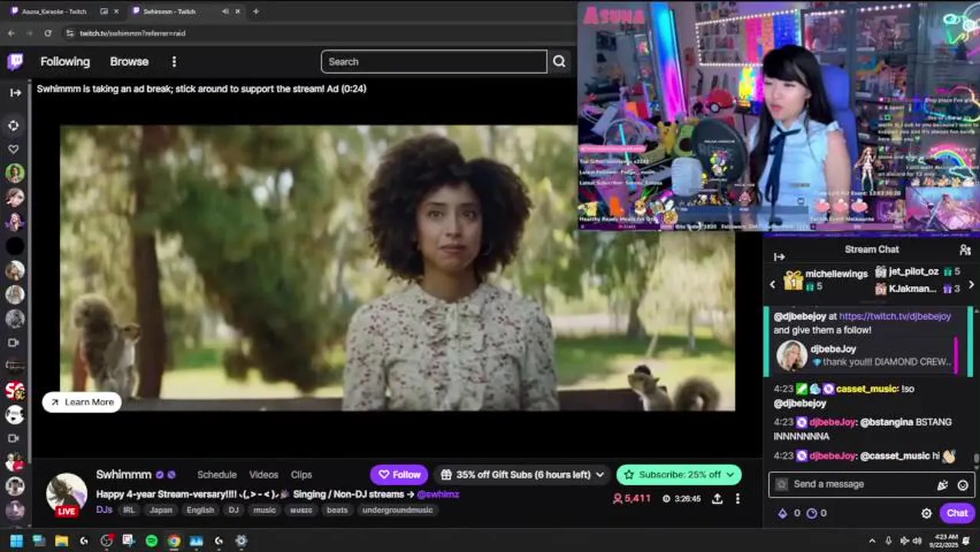Image resolution: width=980 pixels, height=552 pixels.
Task: Open the Windows Start menu
Action: coord(16,540)
